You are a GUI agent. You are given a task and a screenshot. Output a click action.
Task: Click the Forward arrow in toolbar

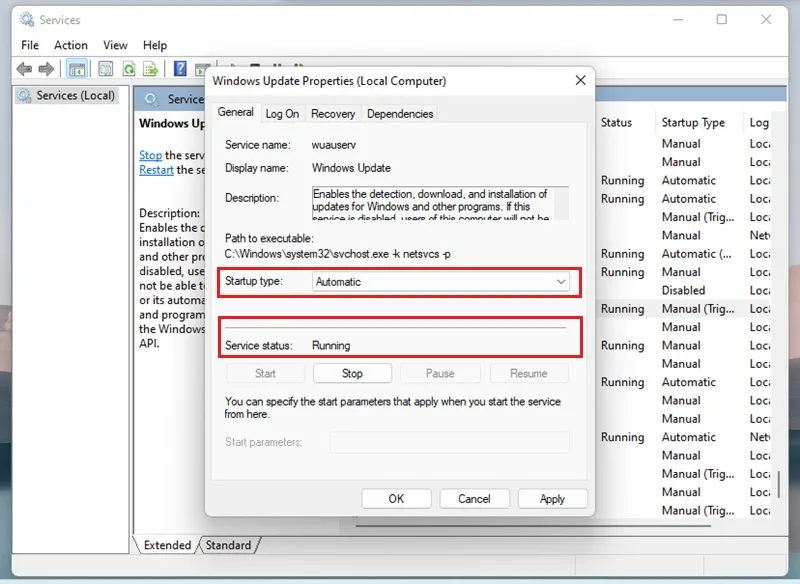(46, 69)
